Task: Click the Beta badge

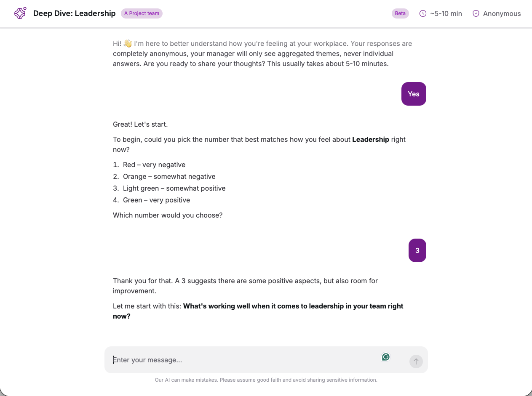Action: pos(400,13)
